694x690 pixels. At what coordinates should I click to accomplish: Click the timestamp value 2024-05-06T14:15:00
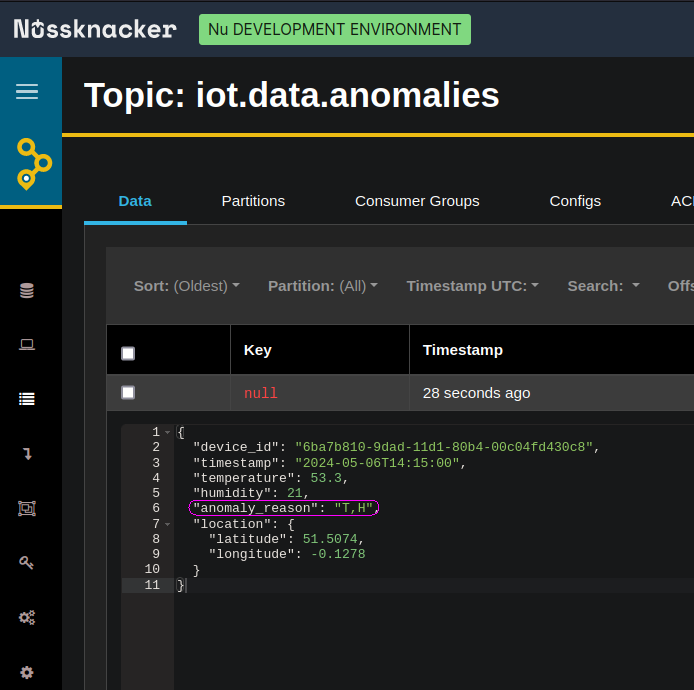(378, 463)
